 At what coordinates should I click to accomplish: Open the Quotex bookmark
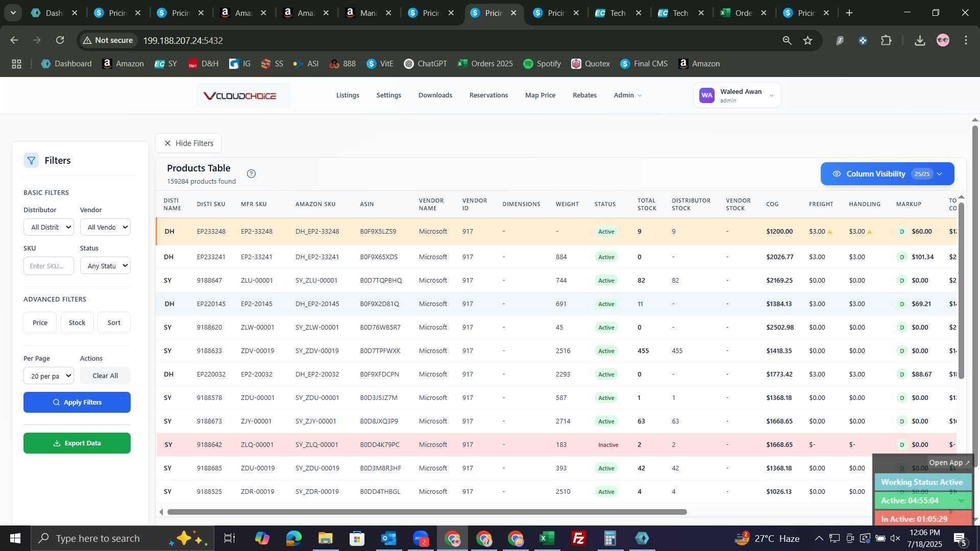pyautogui.click(x=591, y=64)
